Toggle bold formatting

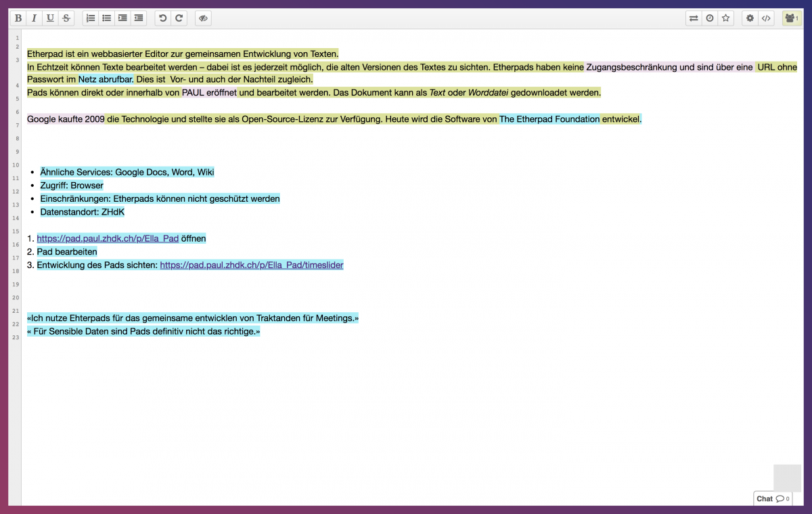(x=18, y=18)
